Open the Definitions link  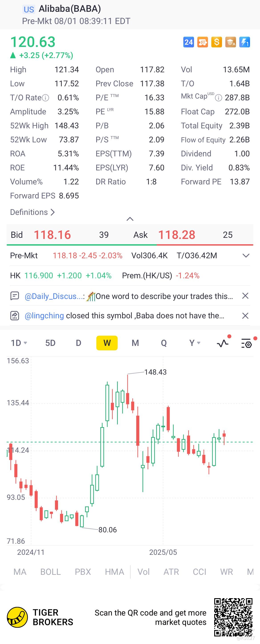(32, 212)
